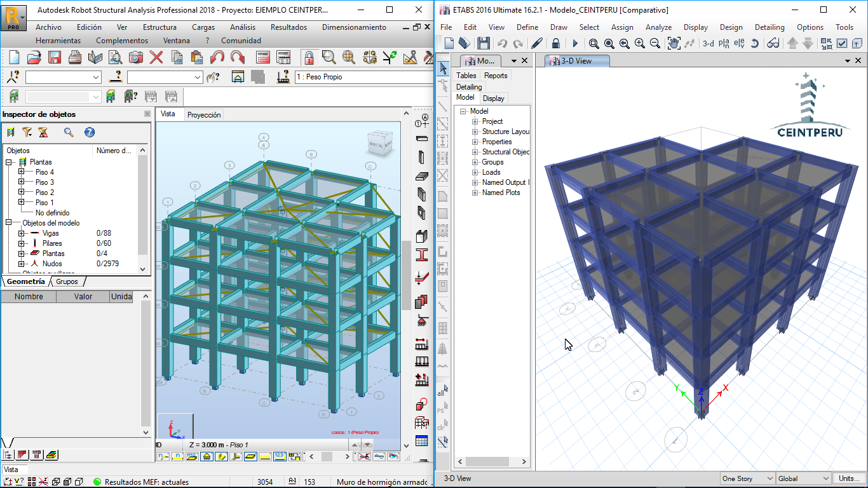Click the Units... button

tap(850, 478)
